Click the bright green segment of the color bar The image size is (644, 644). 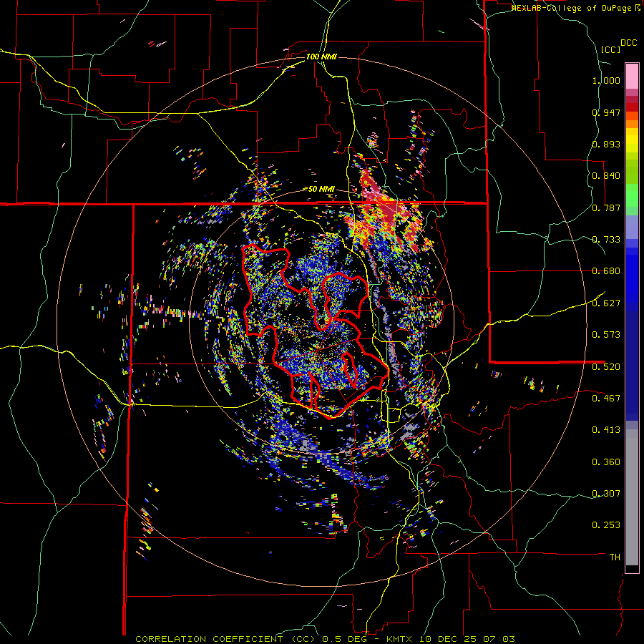pyautogui.click(x=632, y=195)
